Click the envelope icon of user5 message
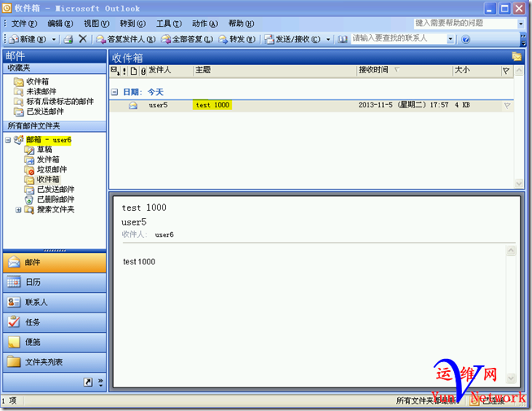 (x=133, y=106)
